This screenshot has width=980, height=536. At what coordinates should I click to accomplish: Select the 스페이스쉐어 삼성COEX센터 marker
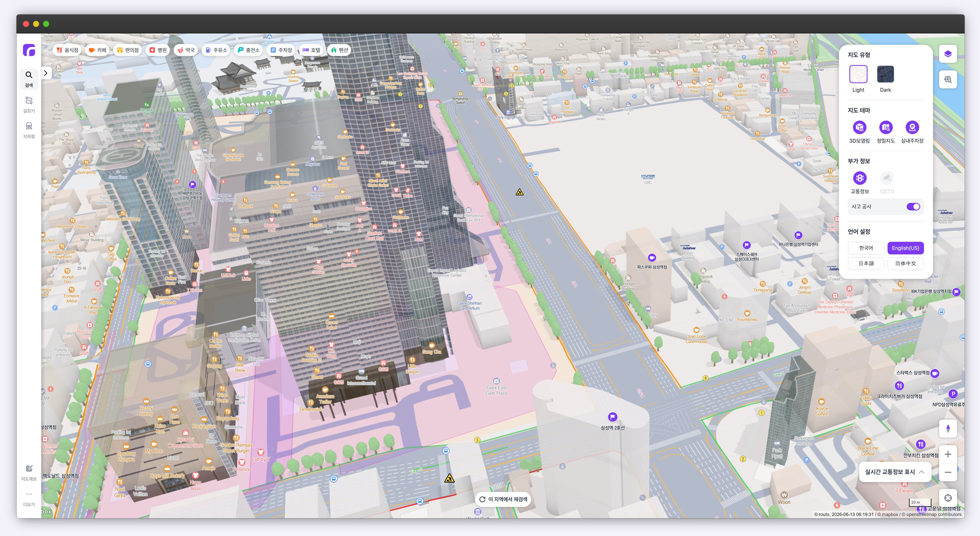point(747,245)
